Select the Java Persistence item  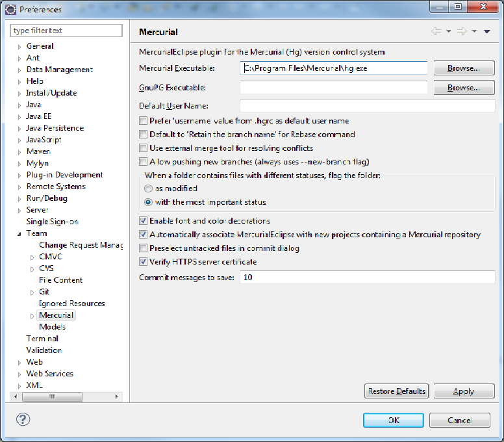(x=55, y=128)
